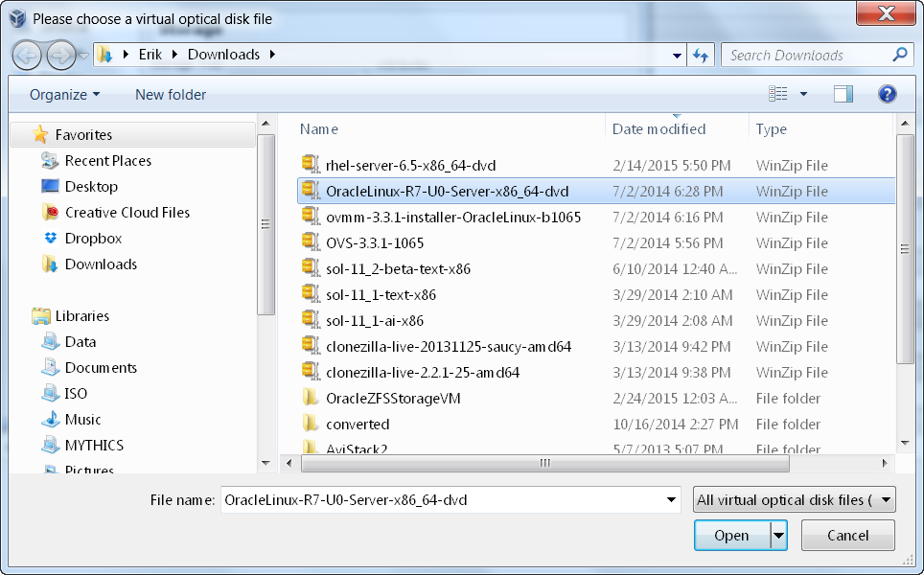The image size is (924, 575).
Task: Click the 7/2/2014 6:16 PM date cell
Action: point(668,218)
